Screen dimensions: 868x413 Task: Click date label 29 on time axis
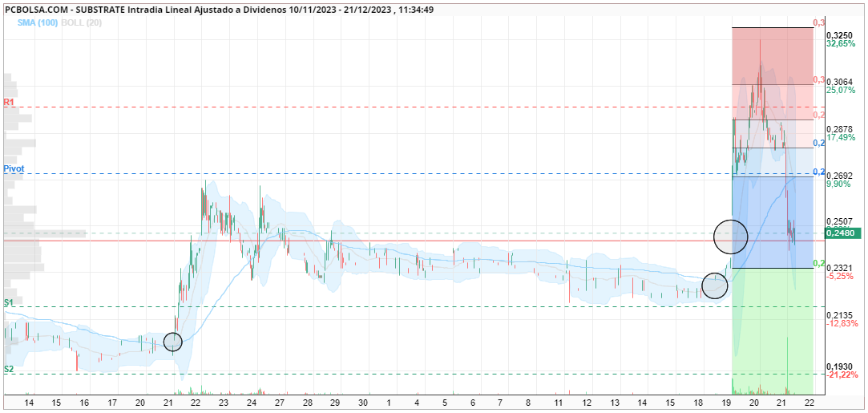pyautogui.click(x=336, y=403)
